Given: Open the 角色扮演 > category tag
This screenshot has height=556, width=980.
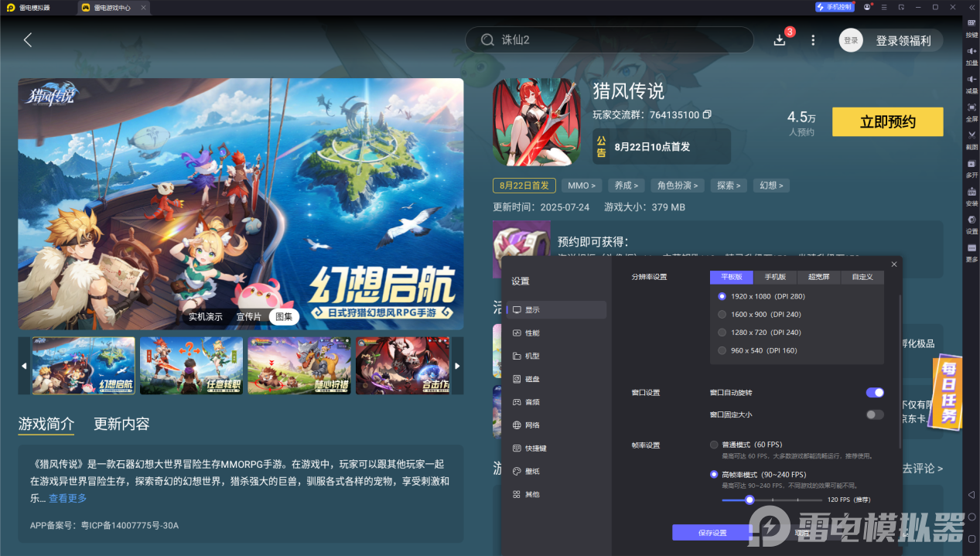Looking at the screenshot, I should pyautogui.click(x=678, y=186).
